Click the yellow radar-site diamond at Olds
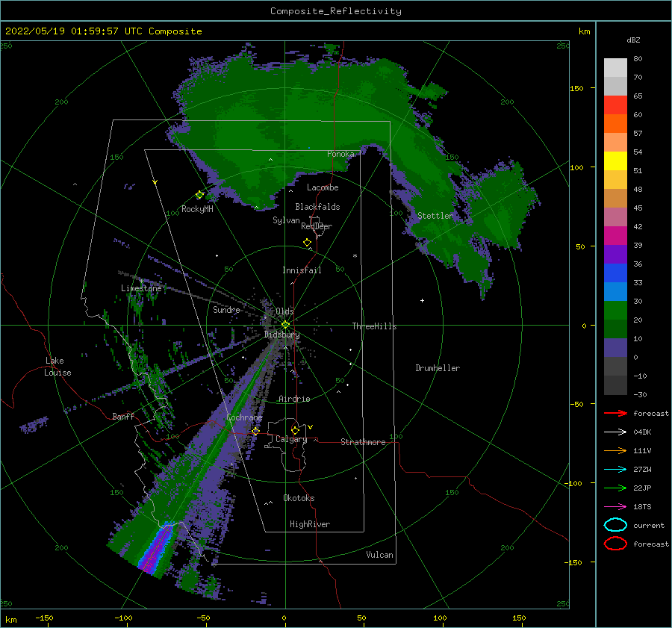 (x=285, y=325)
